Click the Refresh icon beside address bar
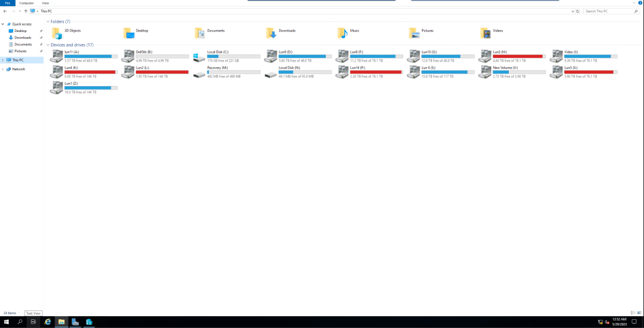This screenshot has width=644, height=328. (x=577, y=11)
